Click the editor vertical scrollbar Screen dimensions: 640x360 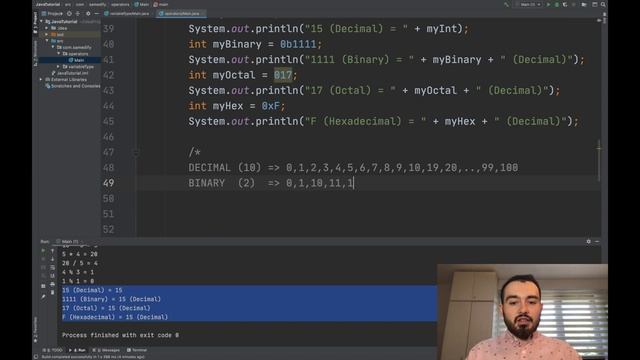click(599, 161)
